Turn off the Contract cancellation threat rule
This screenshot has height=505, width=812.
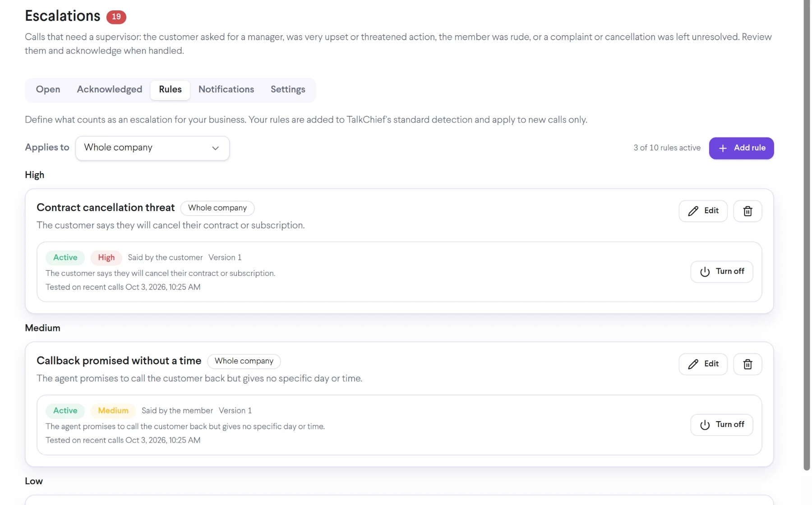(x=721, y=271)
